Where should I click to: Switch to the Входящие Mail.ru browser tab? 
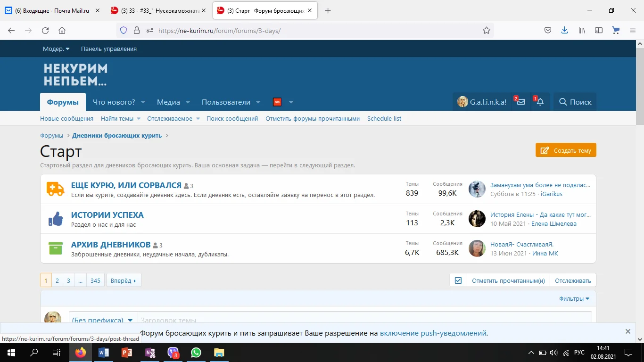[52, 10]
